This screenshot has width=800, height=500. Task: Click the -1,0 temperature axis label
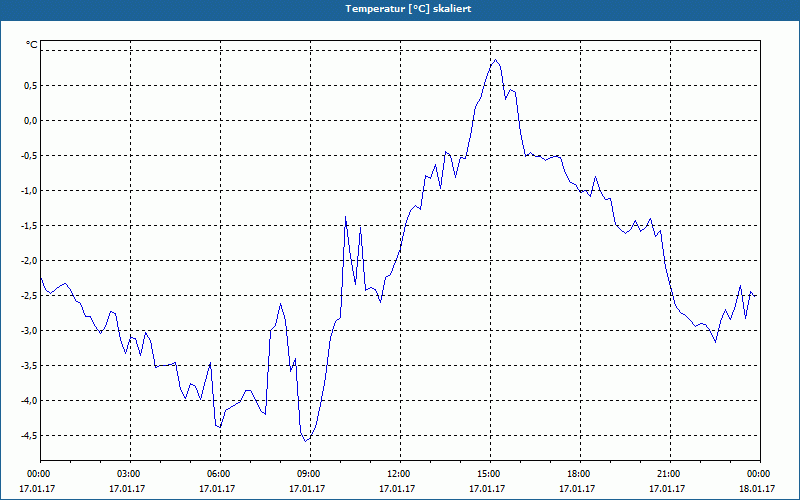(29, 191)
